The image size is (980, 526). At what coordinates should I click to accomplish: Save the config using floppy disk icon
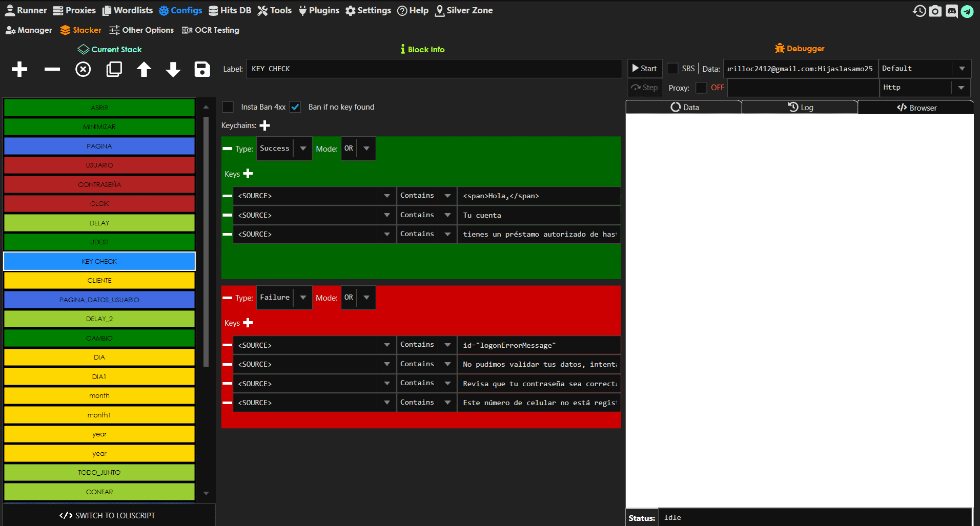(202, 69)
